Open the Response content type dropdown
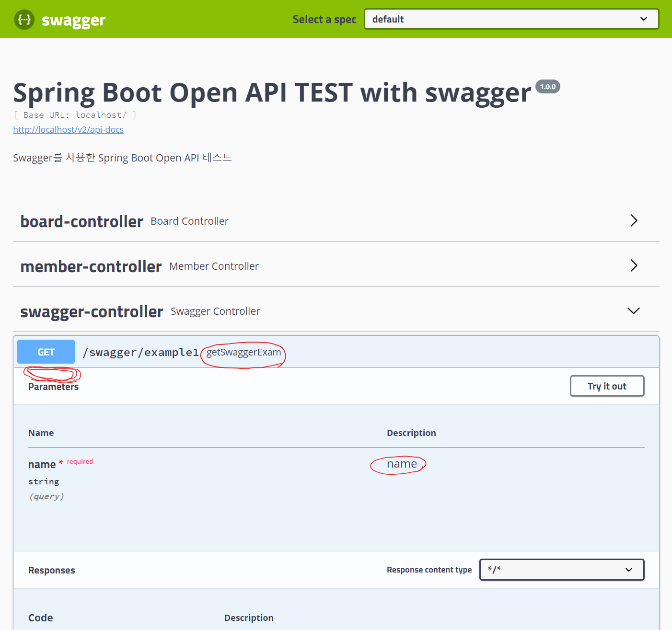The height and width of the screenshot is (630, 672). (x=562, y=570)
